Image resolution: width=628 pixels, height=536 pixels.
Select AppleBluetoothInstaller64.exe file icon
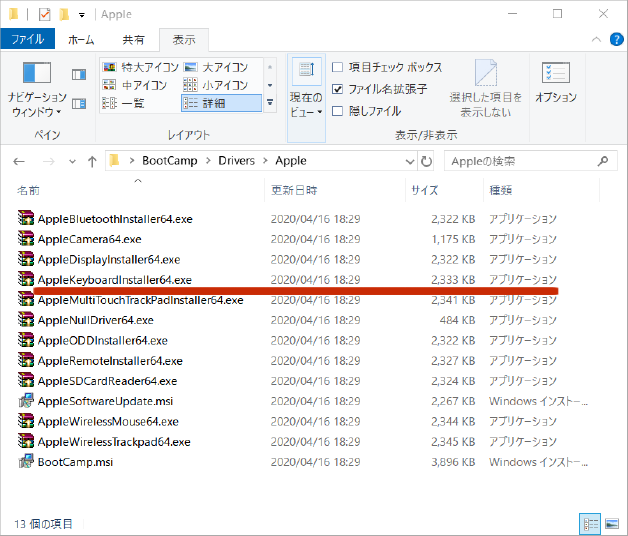coord(26,218)
